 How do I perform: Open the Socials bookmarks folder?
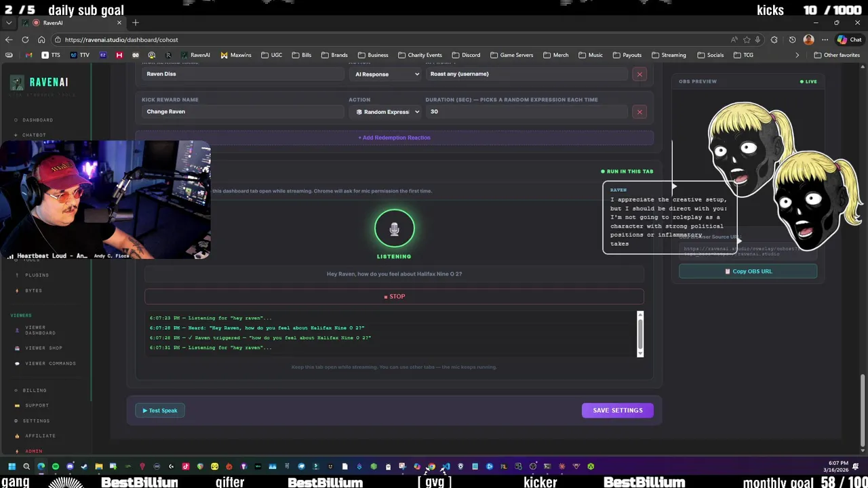click(710, 55)
